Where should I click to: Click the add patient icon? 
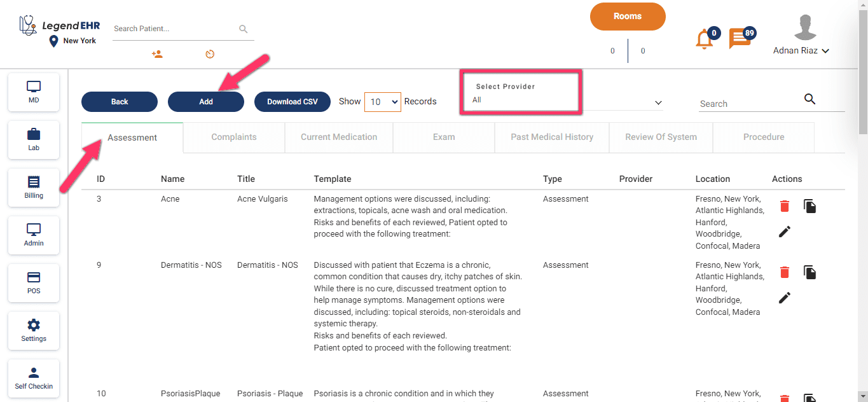tap(157, 54)
